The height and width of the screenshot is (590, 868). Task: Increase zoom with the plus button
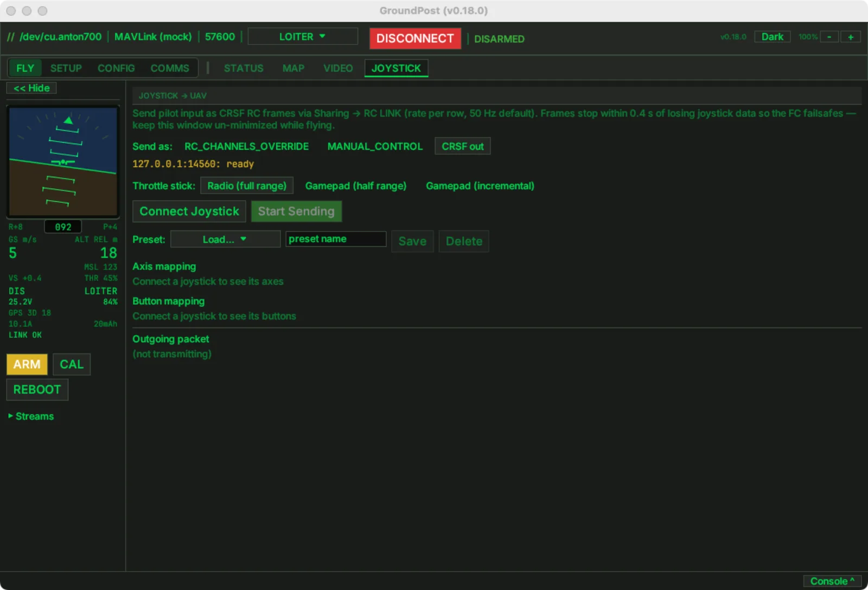click(x=851, y=37)
